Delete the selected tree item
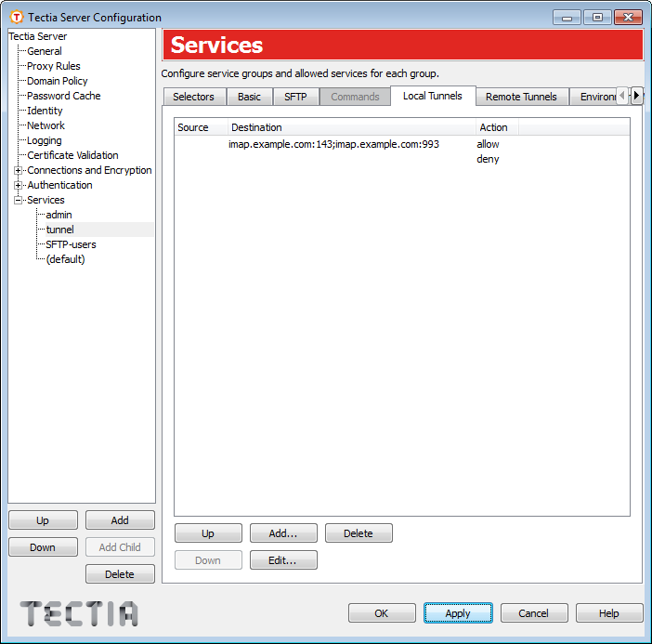The width and height of the screenshot is (652, 644). tap(120, 574)
